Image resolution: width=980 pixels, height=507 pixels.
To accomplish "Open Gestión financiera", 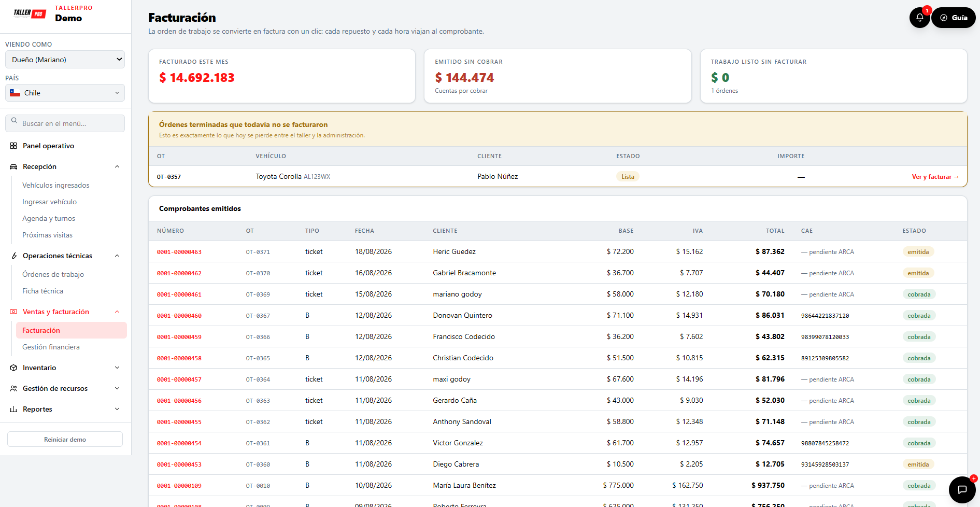I will click(x=51, y=347).
